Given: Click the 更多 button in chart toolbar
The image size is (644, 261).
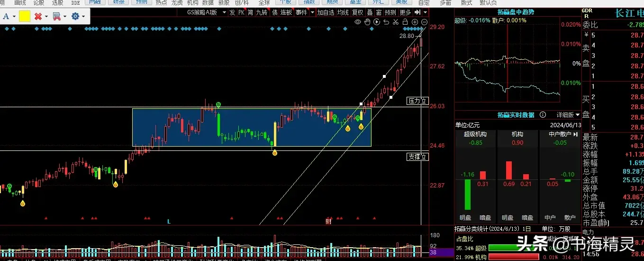Looking at the screenshot, I should tap(405, 12).
